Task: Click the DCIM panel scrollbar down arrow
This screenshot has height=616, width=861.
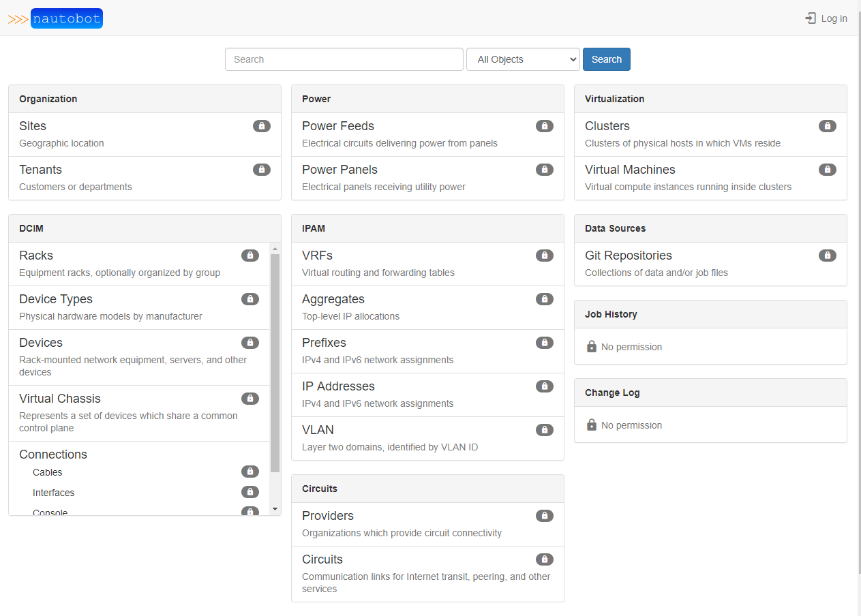Action: (x=275, y=509)
